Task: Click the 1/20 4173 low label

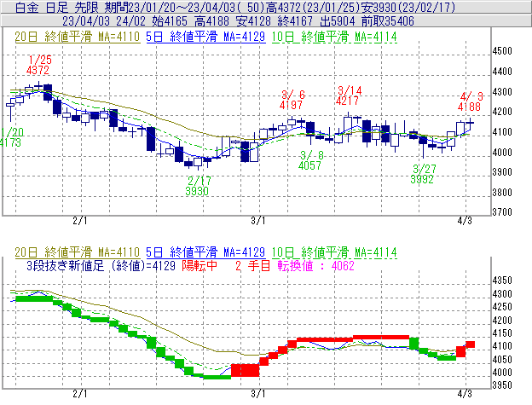Action: pos(12,137)
